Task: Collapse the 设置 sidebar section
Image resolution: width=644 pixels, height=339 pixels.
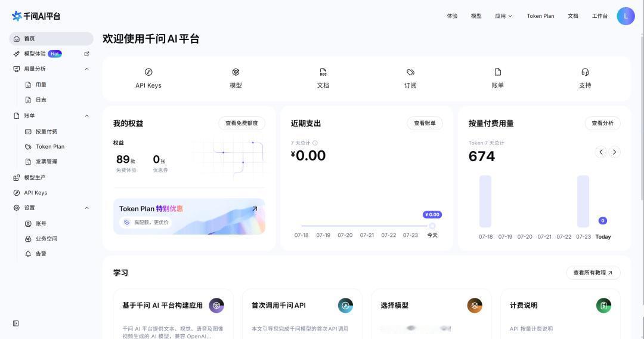Action: pos(86,208)
